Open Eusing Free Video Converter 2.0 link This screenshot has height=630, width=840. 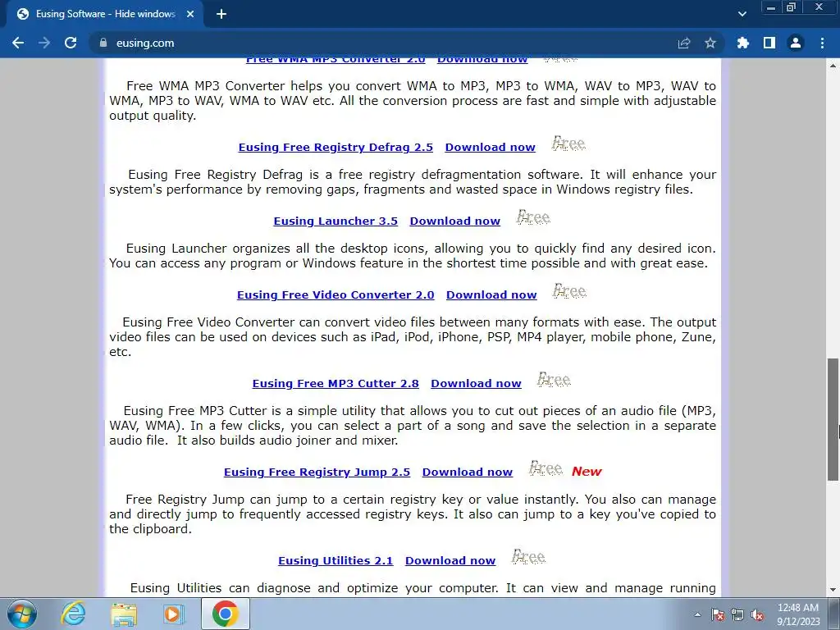(x=336, y=295)
